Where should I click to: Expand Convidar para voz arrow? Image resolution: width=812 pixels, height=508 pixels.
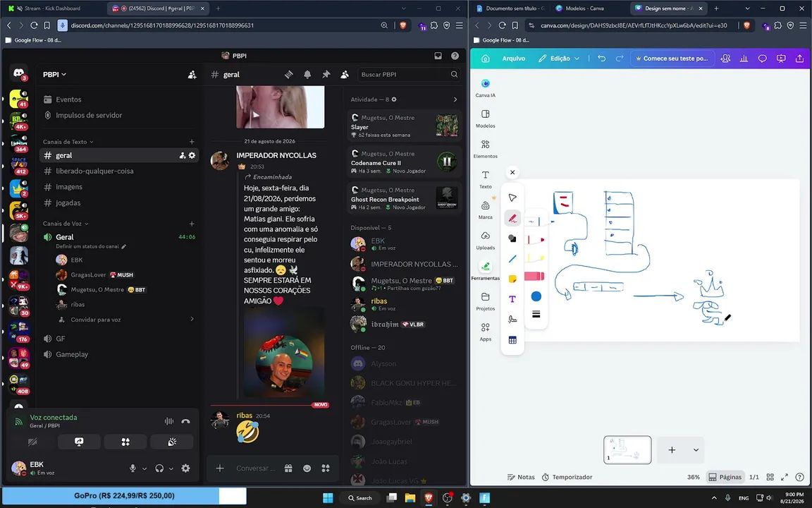point(192,320)
